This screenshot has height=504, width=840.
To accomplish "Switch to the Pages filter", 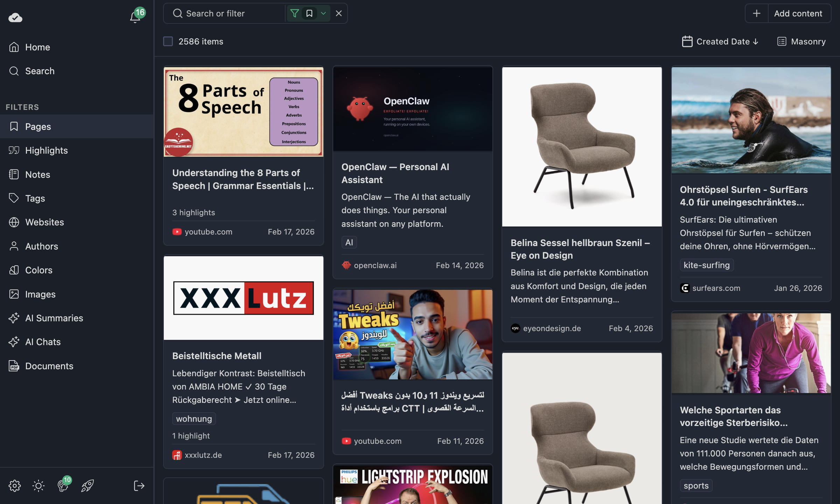I will point(38,126).
